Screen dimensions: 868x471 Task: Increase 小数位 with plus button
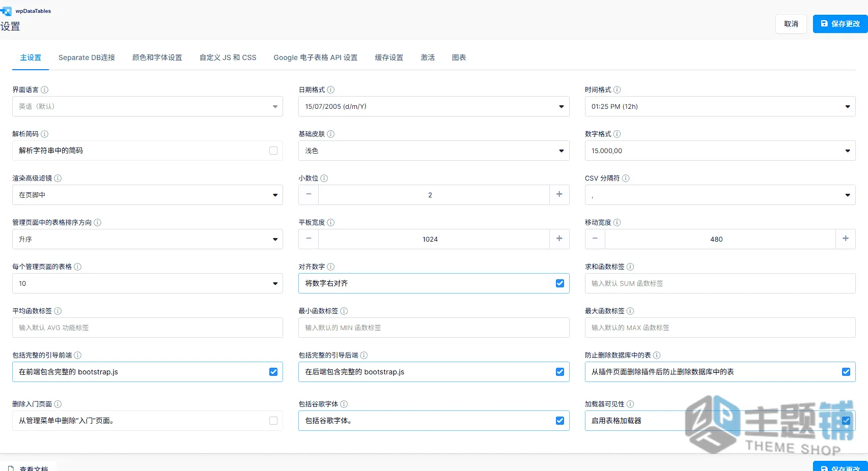559,195
